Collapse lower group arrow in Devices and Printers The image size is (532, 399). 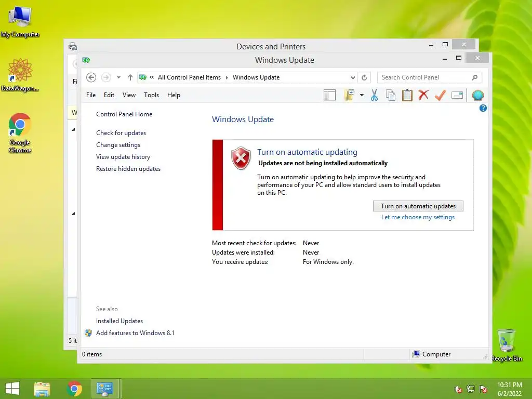pos(73,214)
